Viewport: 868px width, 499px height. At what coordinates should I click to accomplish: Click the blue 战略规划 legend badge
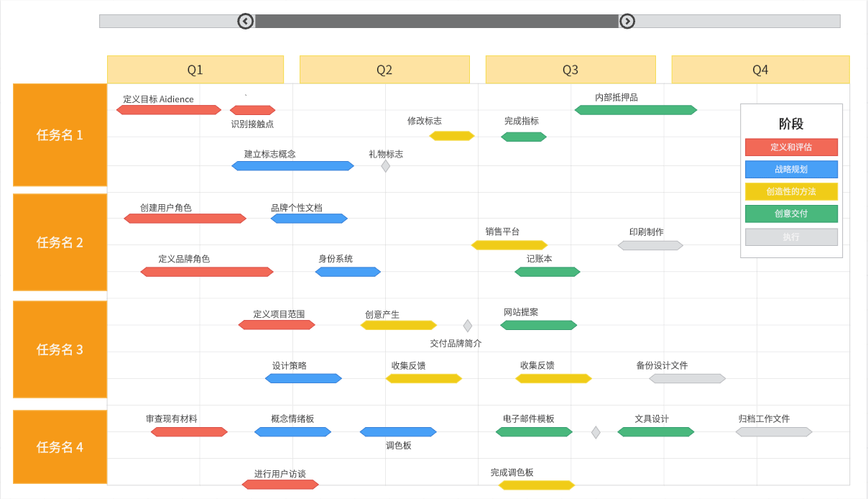(x=791, y=169)
